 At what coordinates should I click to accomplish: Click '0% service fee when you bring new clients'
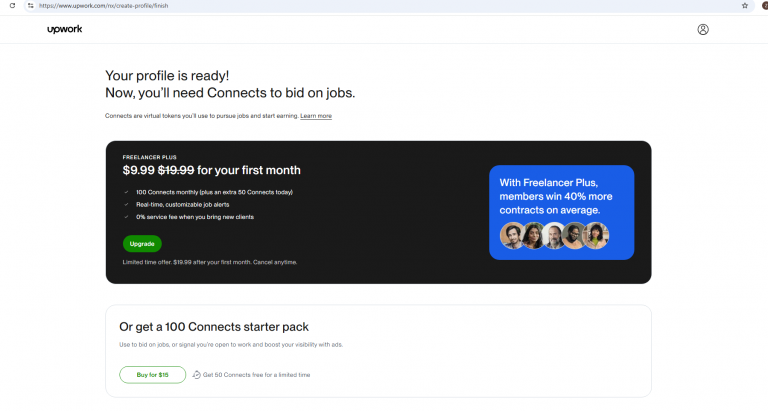click(195, 217)
